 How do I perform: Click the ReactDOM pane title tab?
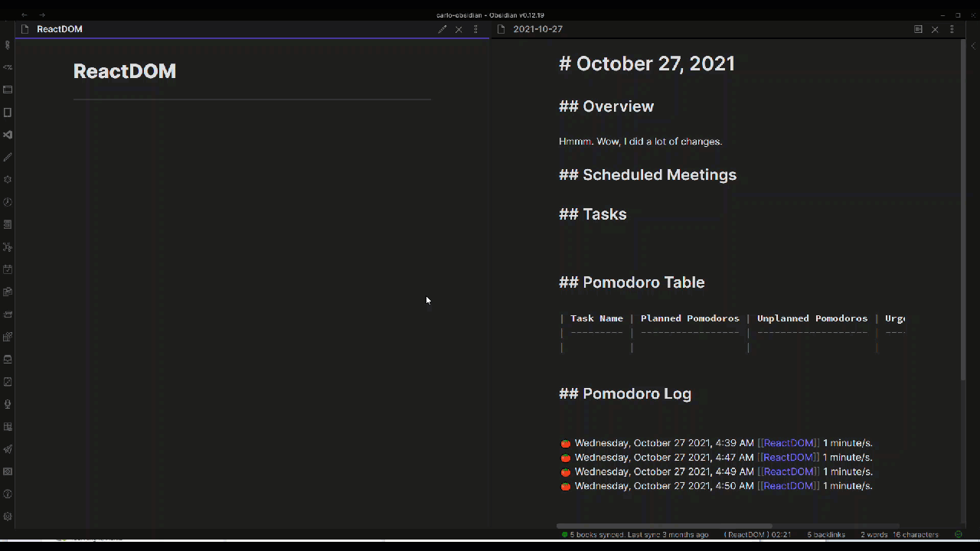60,29
